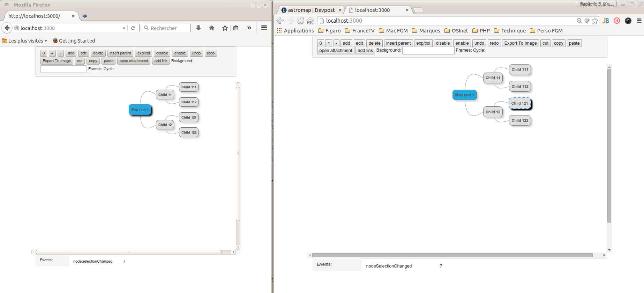Expand Firefox toolbar overflow chevron
644x293 pixels.
249,28
